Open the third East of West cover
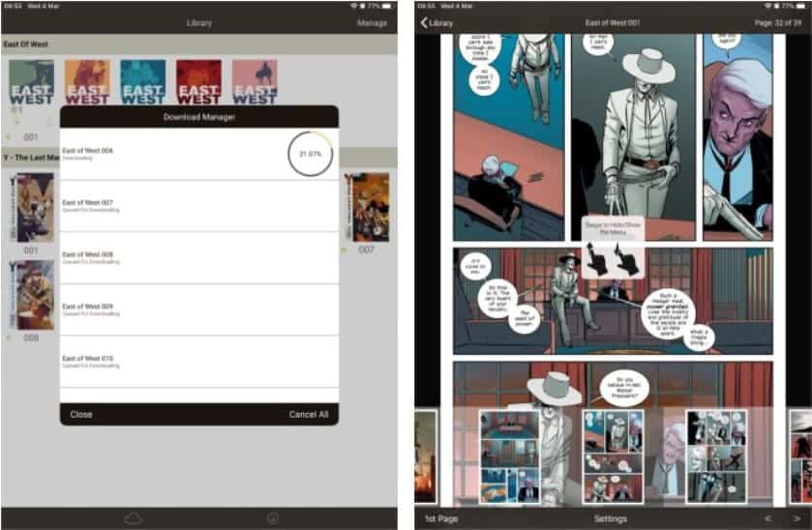The width and height of the screenshot is (812, 530). (143, 83)
